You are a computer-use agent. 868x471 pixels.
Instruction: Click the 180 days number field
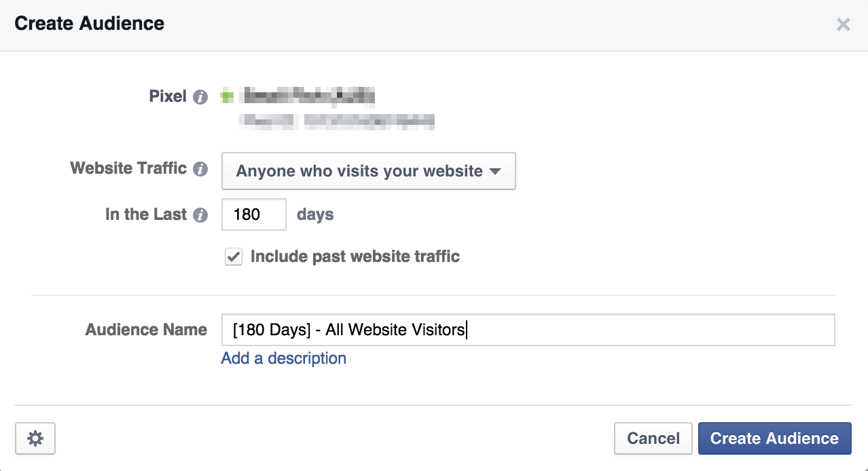point(254,214)
